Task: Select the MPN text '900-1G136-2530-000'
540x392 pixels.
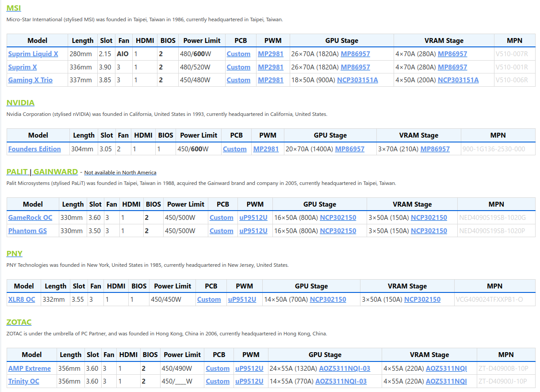Action: [x=494, y=149]
